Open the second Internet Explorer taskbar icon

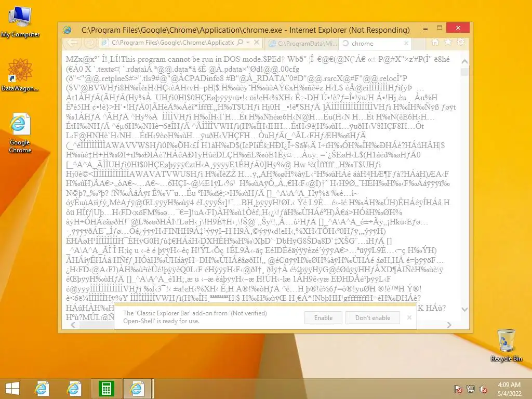pyautogui.click(x=74, y=389)
